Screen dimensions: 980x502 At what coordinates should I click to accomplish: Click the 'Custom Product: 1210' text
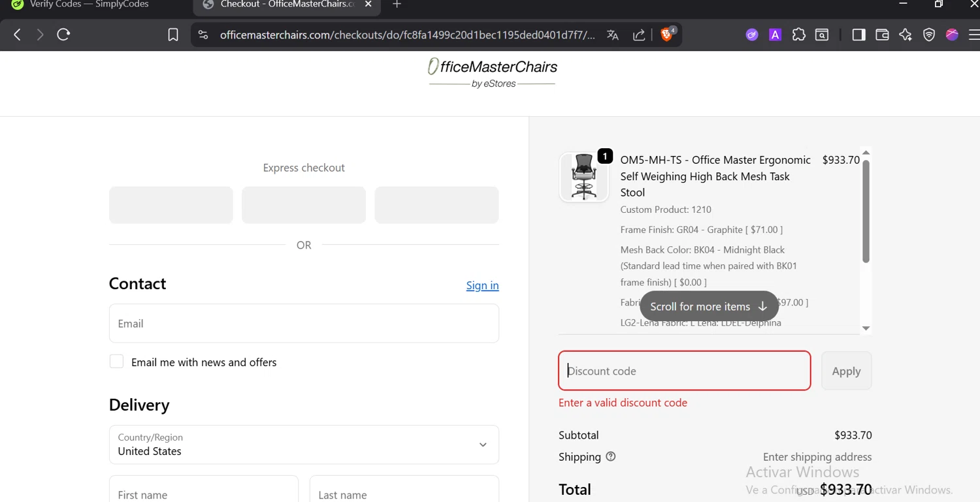666,210
